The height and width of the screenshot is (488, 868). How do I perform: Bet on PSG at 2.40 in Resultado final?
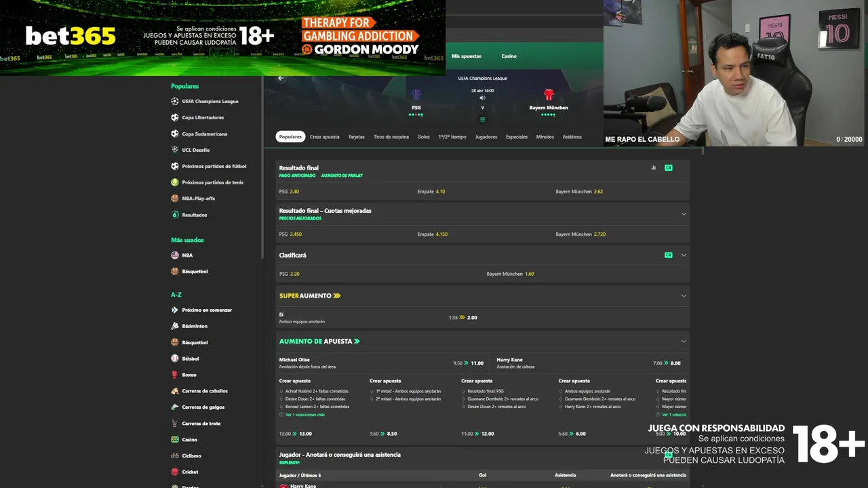pos(344,192)
